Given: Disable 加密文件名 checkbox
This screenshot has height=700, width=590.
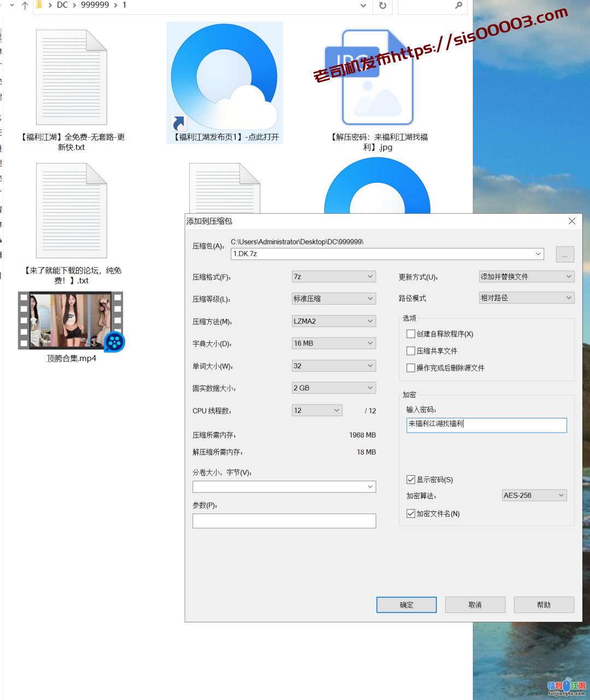Looking at the screenshot, I should pos(411,514).
